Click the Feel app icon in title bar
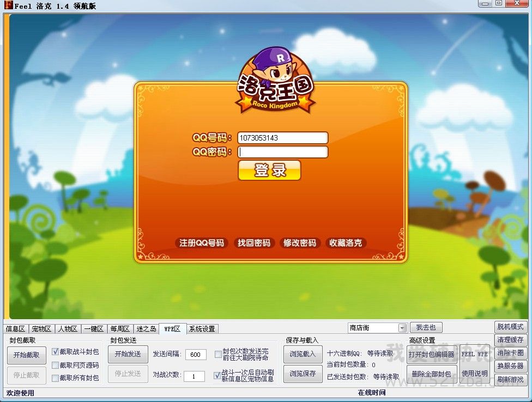This screenshot has width=532, height=402. click(8, 5)
